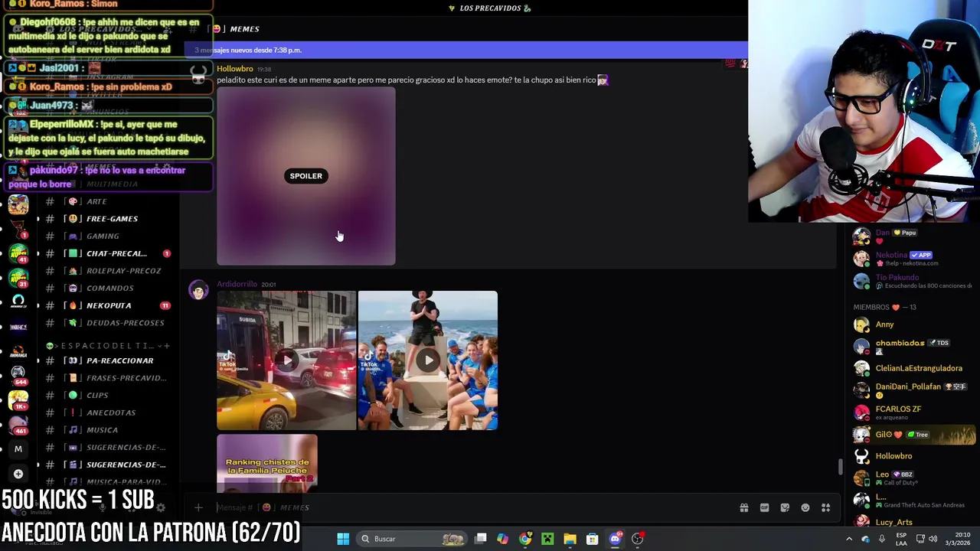This screenshot has width=980, height=551.
Task: Click the Add a Server plus icon
Action: click(x=18, y=474)
